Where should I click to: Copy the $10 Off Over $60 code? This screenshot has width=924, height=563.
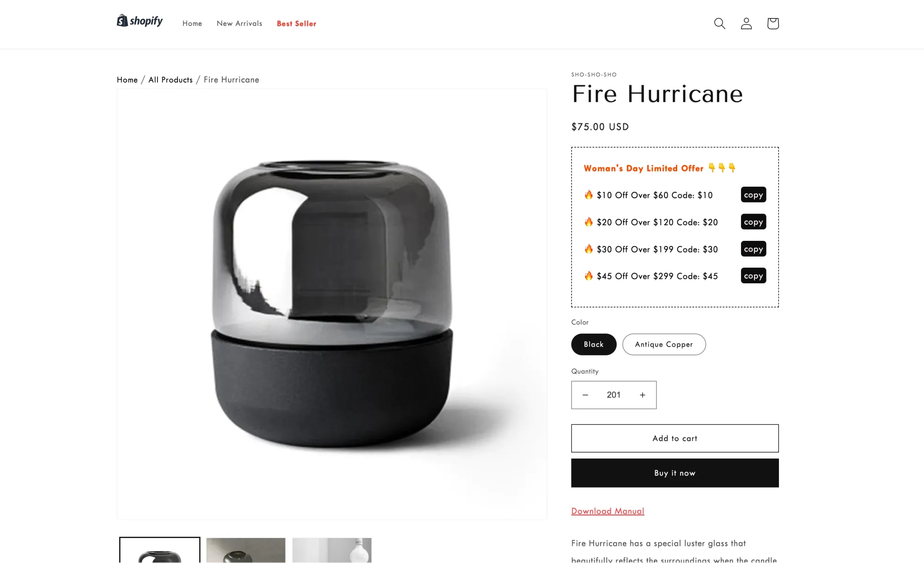[x=754, y=195]
